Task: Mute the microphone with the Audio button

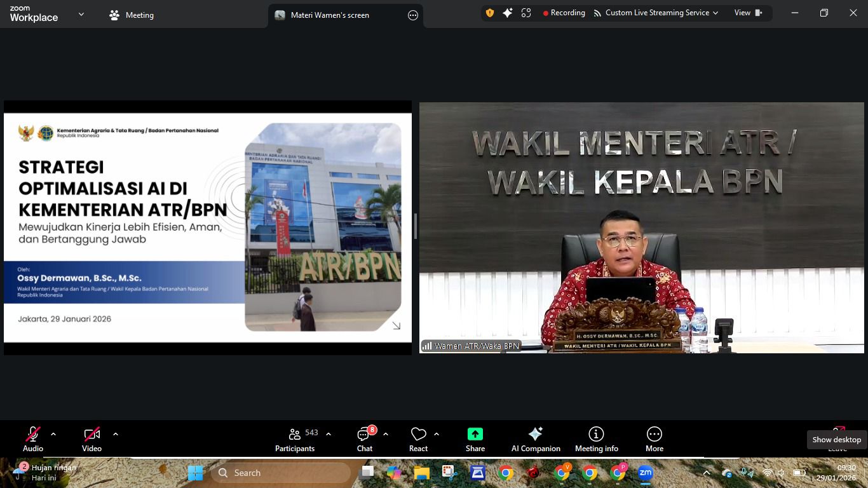Action: tap(32, 438)
